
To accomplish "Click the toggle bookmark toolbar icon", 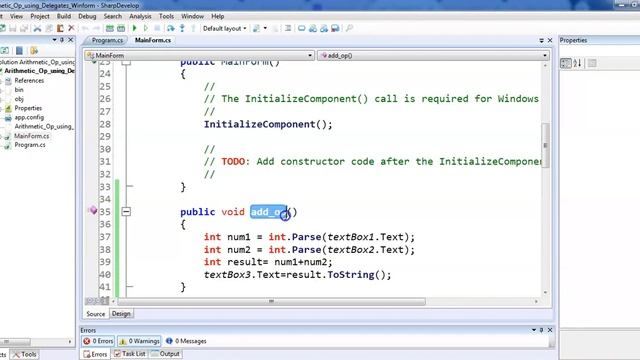I will pyautogui.click(x=301, y=28).
